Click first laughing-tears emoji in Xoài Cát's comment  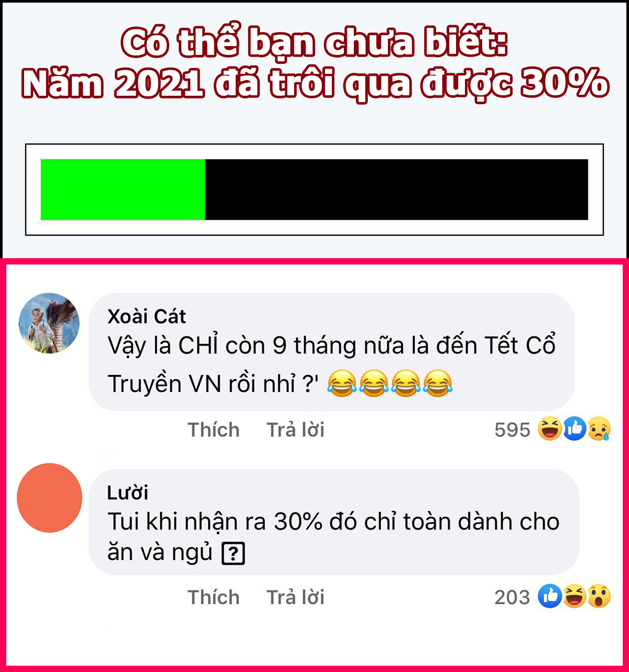pos(342,383)
